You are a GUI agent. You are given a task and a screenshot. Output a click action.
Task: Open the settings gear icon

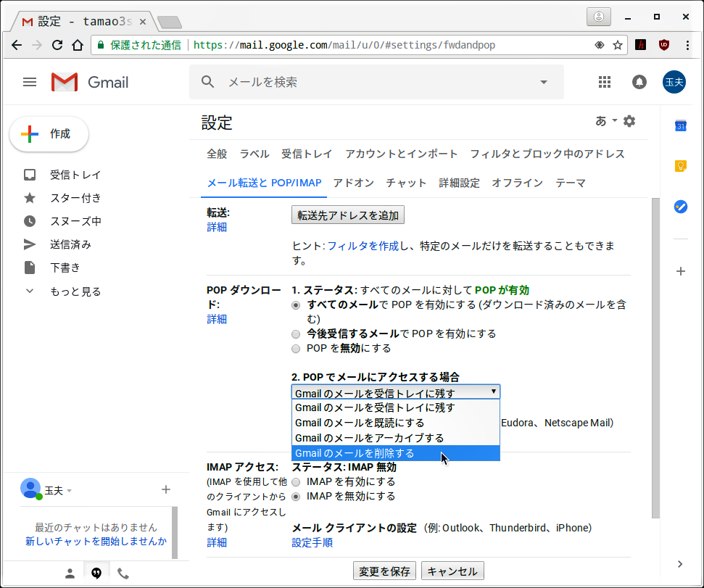click(x=629, y=121)
